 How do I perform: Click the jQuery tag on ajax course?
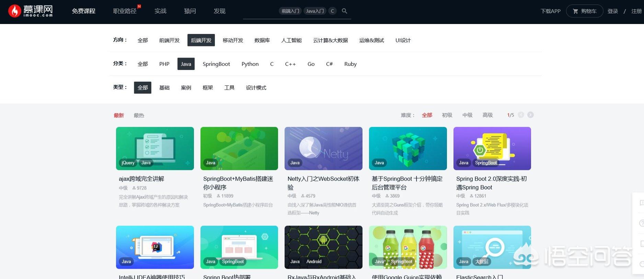tap(128, 163)
